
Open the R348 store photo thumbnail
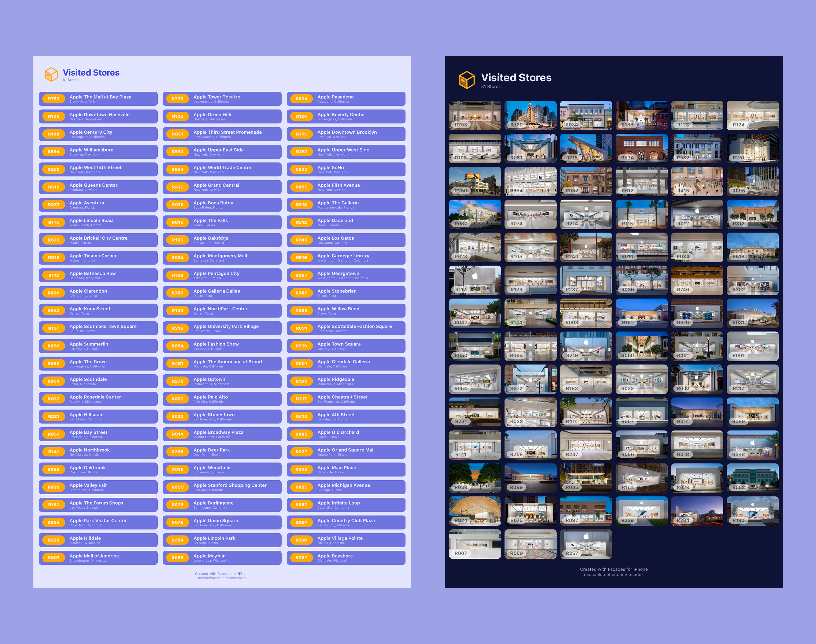point(753,445)
